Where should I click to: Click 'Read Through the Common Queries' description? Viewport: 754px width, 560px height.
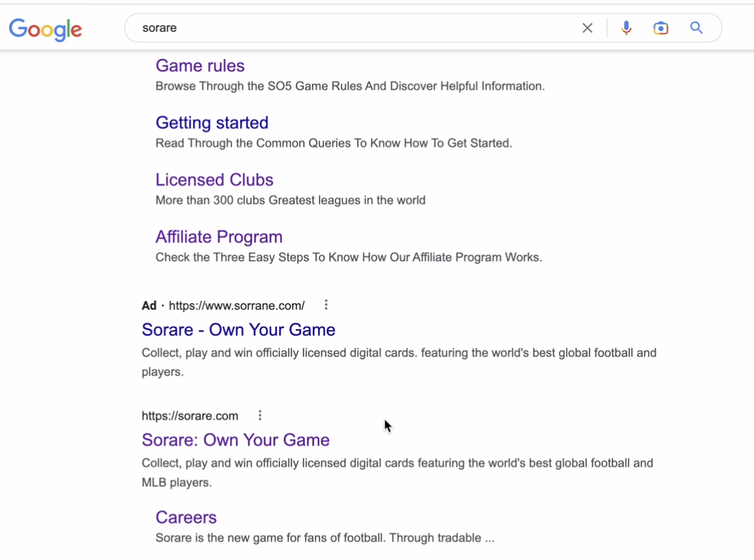point(334,144)
